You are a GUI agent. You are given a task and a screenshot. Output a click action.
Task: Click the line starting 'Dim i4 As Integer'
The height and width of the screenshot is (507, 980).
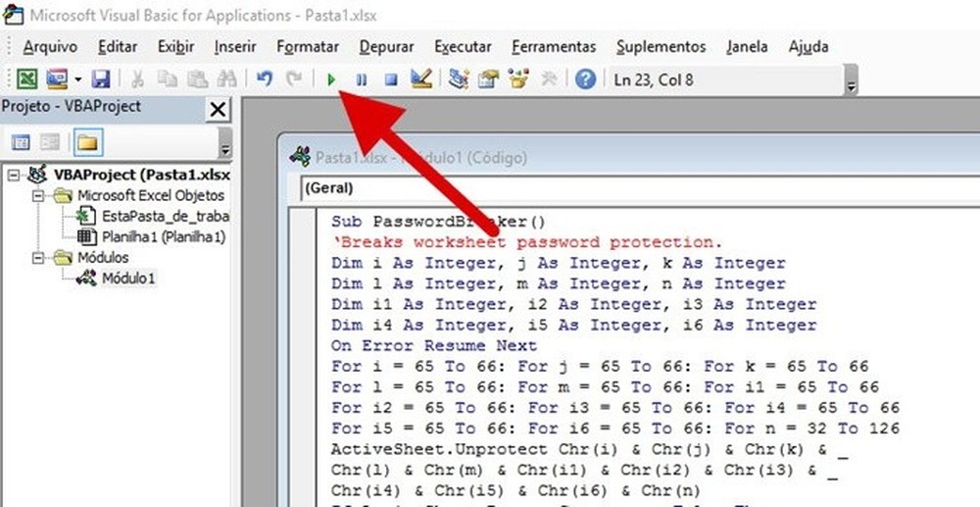pyautogui.click(x=573, y=325)
